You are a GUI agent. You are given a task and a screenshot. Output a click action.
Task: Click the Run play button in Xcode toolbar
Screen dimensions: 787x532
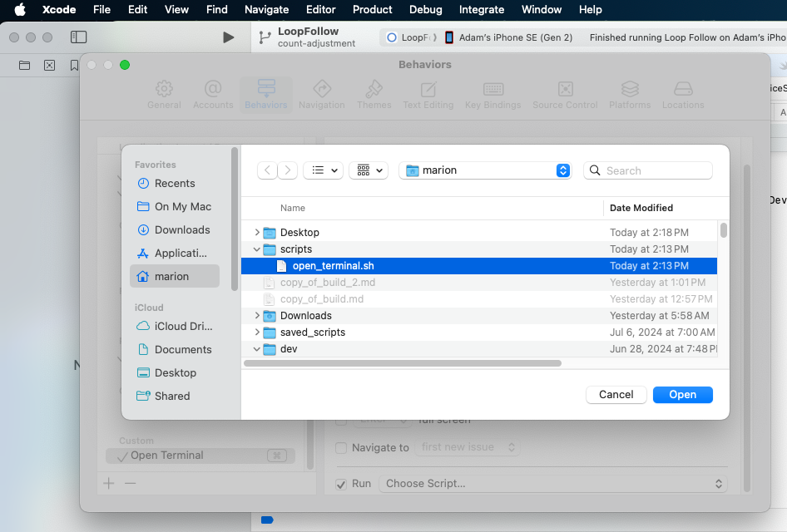[x=229, y=37]
